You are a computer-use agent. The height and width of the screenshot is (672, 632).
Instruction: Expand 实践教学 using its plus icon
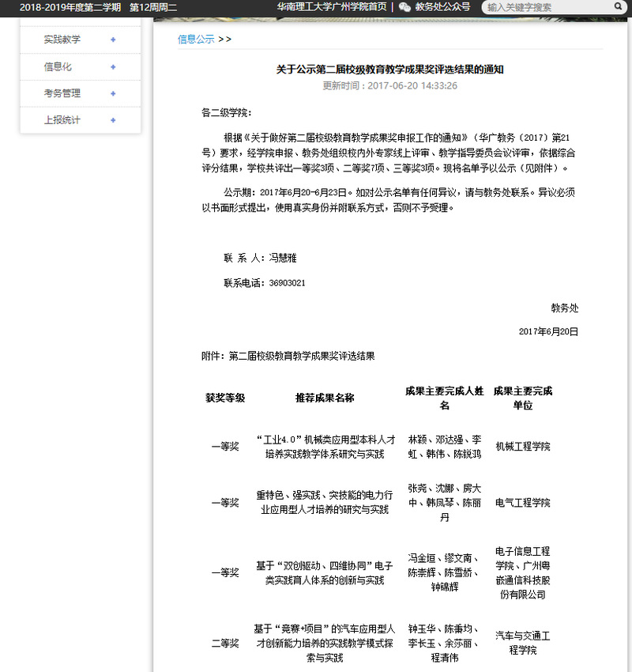pos(113,40)
